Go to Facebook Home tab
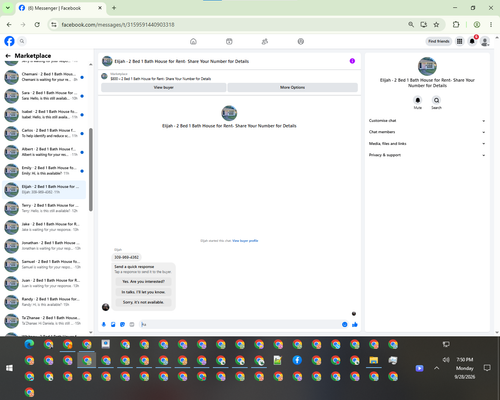500x400 pixels. pyautogui.click(x=193, y=41)
